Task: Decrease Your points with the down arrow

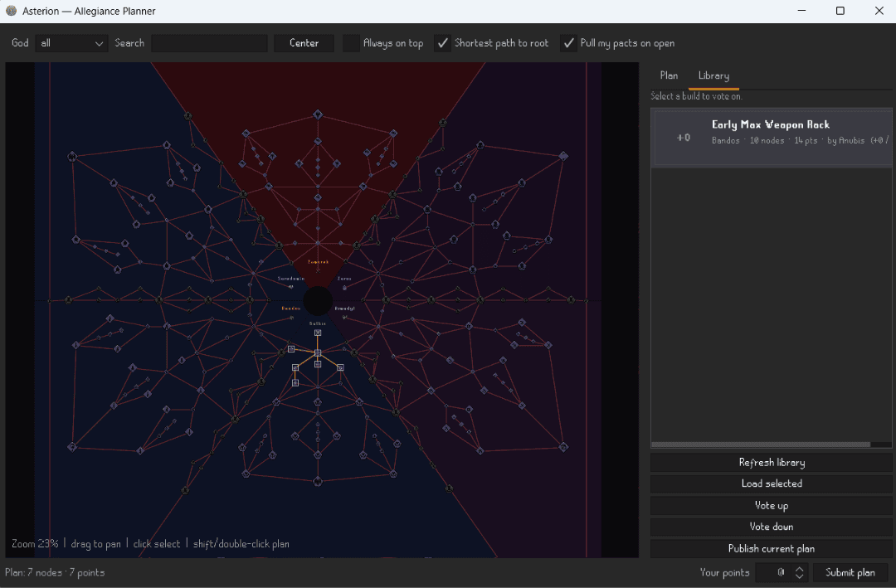Action: pyautogui.click(x=800, y=576)
